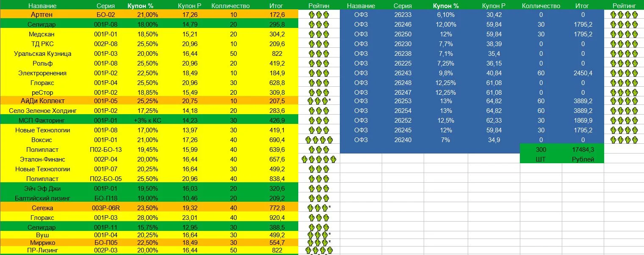The image size is (644, 255).
Task: Click the cactus rating in Эталон-Финанс row
Action: (x=319, y=159)
